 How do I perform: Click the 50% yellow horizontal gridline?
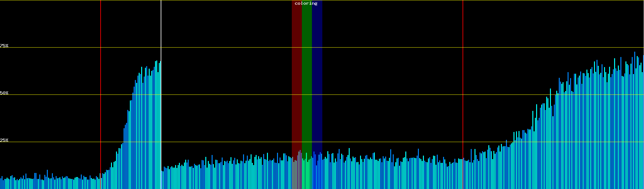tap(377, 94)
